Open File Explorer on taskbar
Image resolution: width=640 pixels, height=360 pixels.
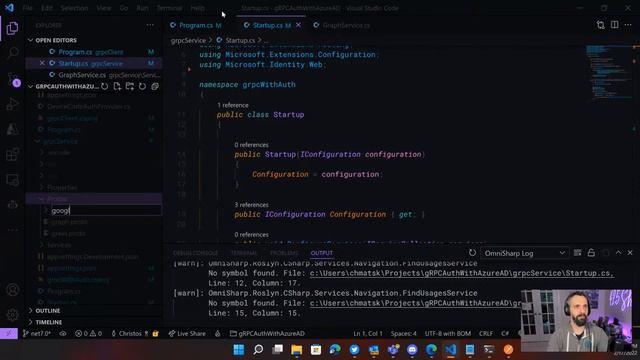pyautogui.click(x=297, y=350)
